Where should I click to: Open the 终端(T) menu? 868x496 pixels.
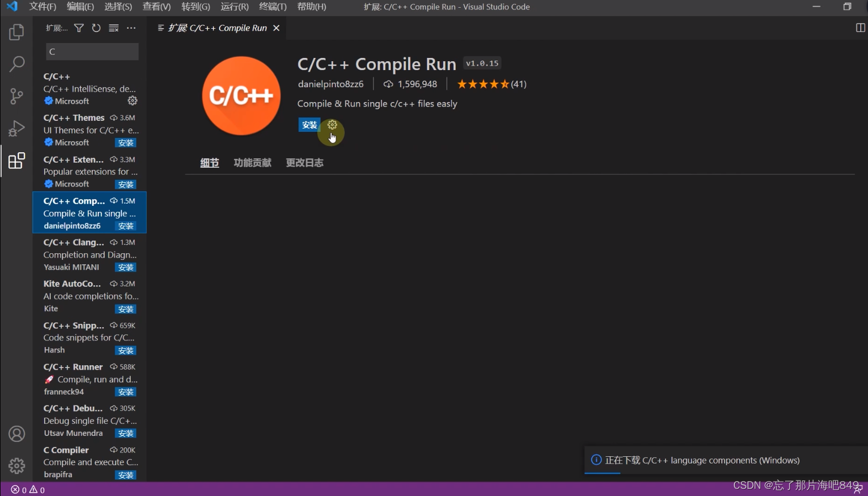273,7
